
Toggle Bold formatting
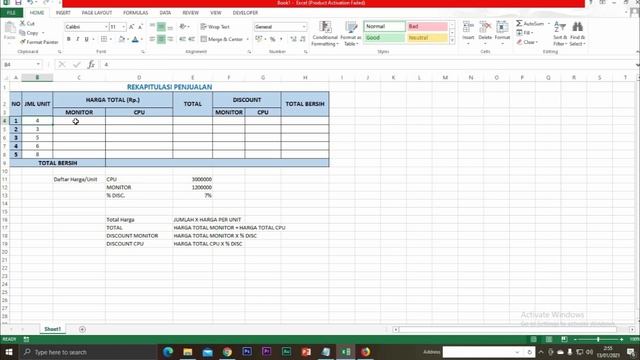coord(69,39)
